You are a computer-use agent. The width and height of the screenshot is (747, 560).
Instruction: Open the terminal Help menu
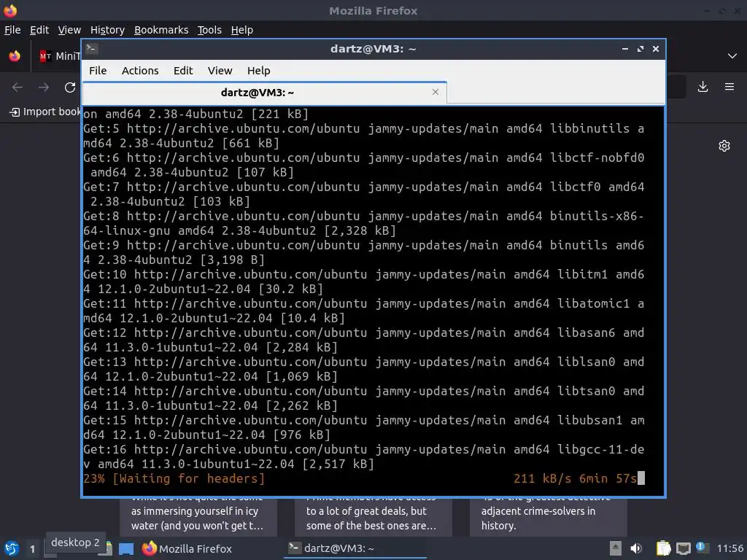click(x=259, y=71)
